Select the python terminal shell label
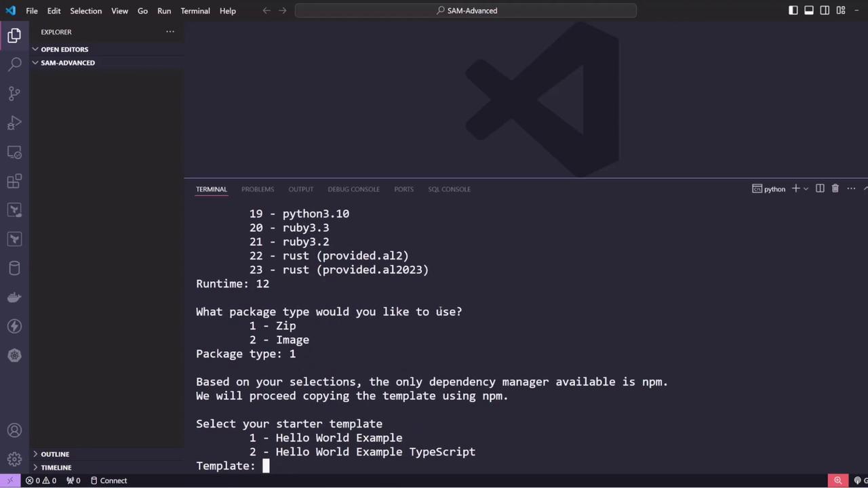Screen dimensions: 868x488 pyautogui.click(x=769, y=188)
